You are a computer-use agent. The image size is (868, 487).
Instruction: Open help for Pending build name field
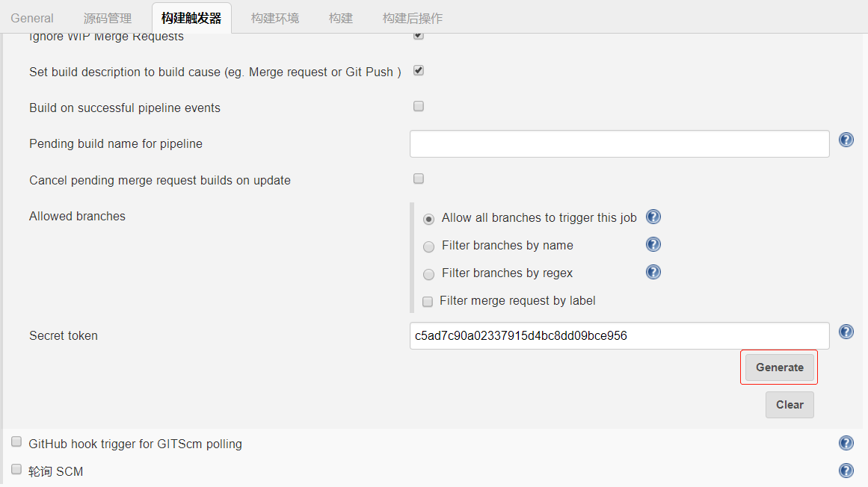coord(846,140)
